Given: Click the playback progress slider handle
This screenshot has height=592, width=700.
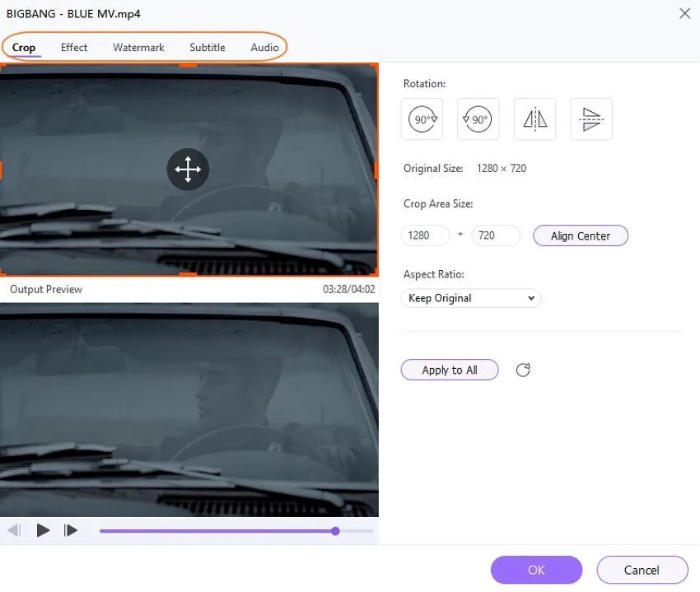Looking at the screenshot, I should (335, 531).
